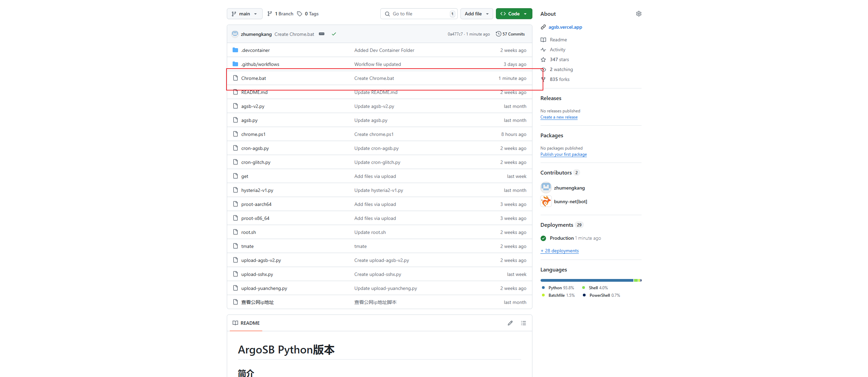This screenshot has width=868, height=377.
Task: Click the PowerShell 0.7% language entry
Action: coord(602,295)
